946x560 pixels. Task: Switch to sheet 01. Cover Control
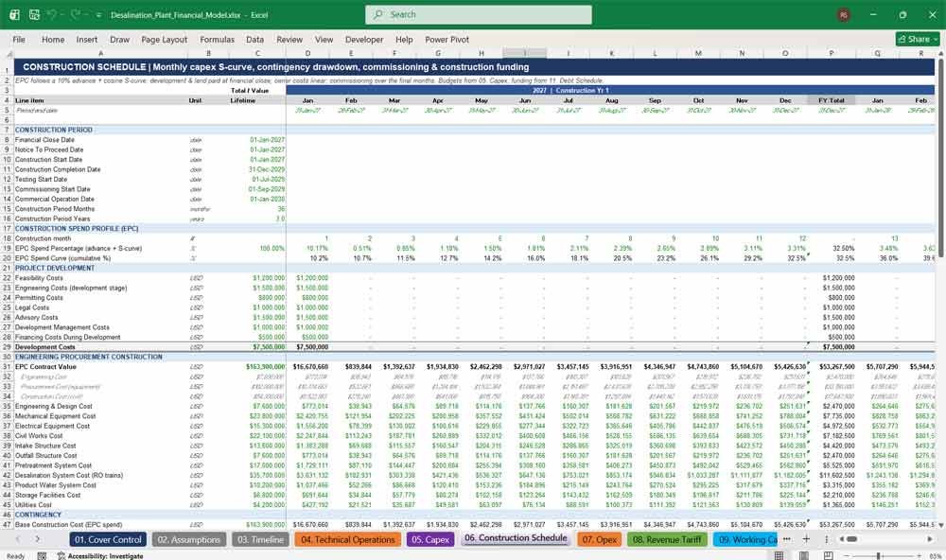[108, 539]
